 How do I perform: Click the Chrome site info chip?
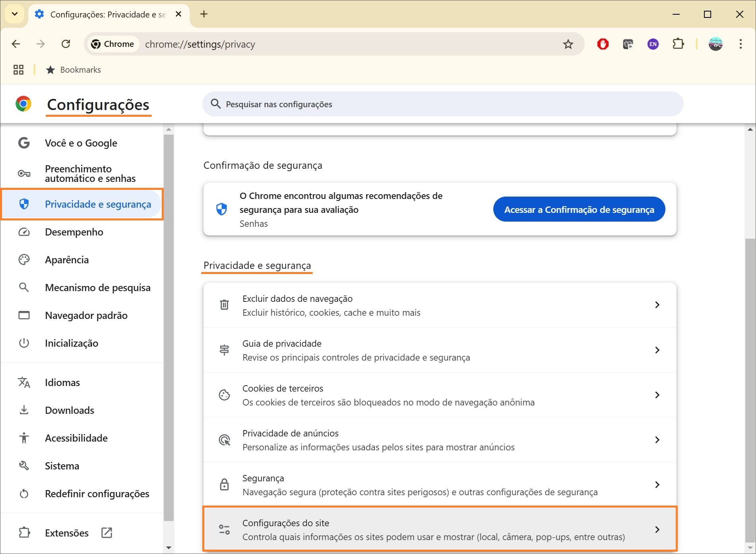point(112,44)
